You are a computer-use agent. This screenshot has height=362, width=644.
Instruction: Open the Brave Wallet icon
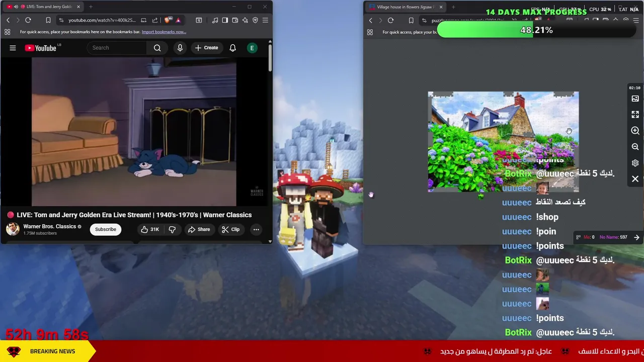235,20
